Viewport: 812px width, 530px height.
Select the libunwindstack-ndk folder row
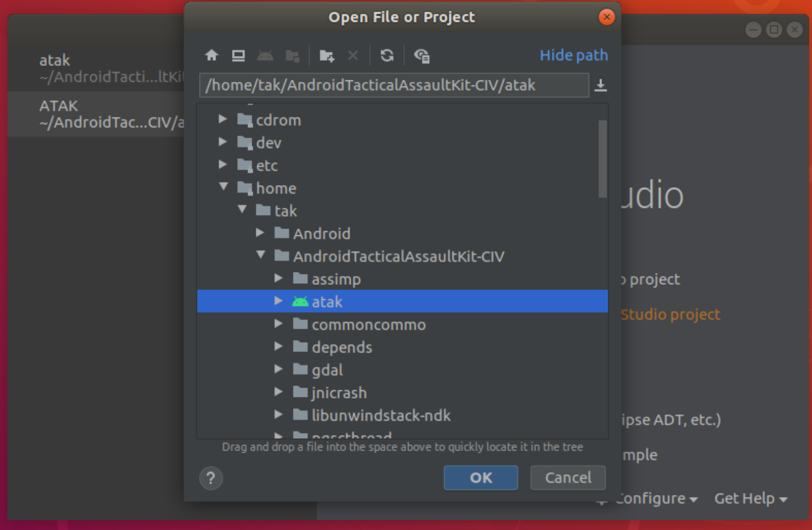tap(402, 415)
